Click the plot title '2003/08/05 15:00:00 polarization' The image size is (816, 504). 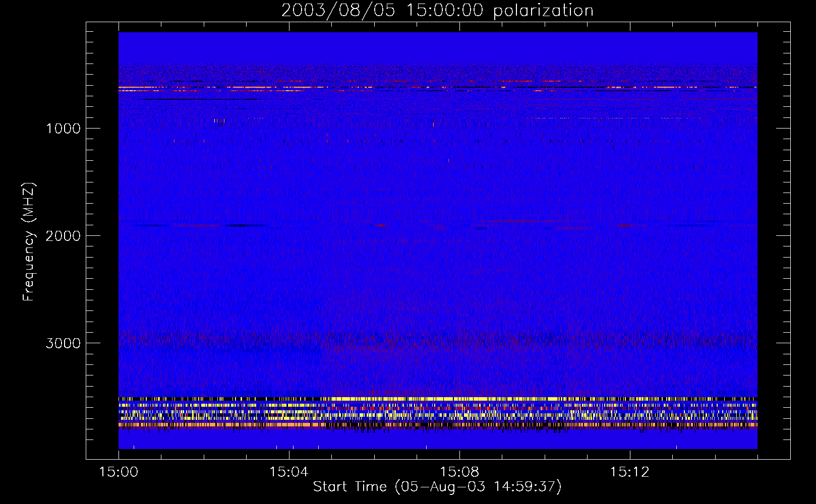pyautogui.click(x=437, y=11)
